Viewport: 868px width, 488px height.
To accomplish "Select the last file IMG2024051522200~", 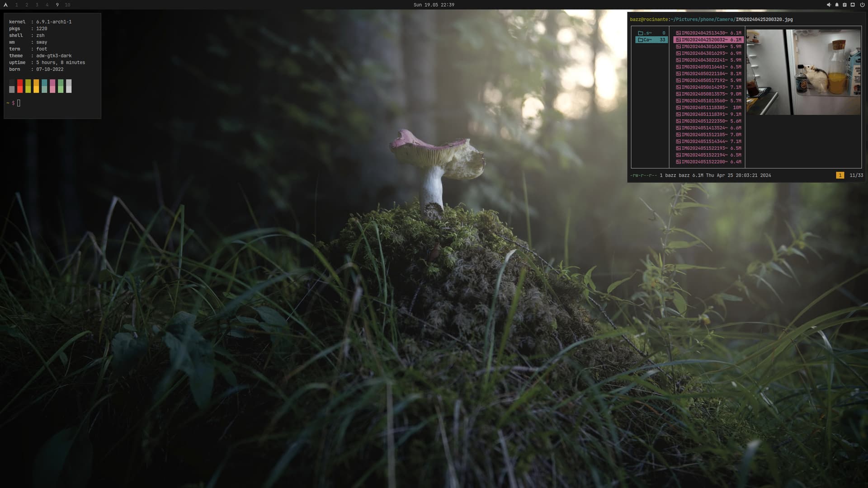I will tap(708, 162).
